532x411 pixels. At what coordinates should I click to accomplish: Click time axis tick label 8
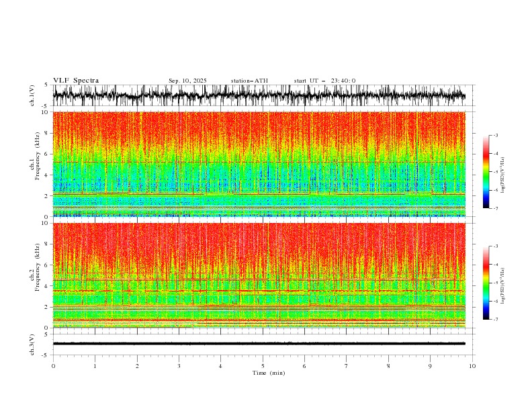click(388, 366)
